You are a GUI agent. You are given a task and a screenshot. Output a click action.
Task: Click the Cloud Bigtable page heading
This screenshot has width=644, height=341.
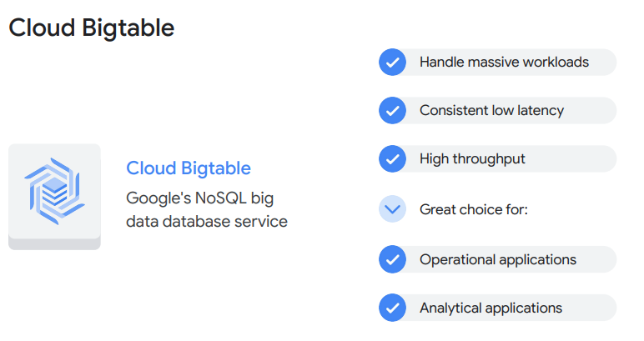[x=92, y=28]
